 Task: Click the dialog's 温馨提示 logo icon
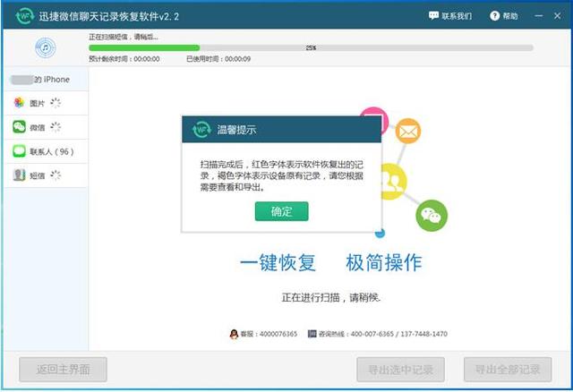(x=201, y=130)
